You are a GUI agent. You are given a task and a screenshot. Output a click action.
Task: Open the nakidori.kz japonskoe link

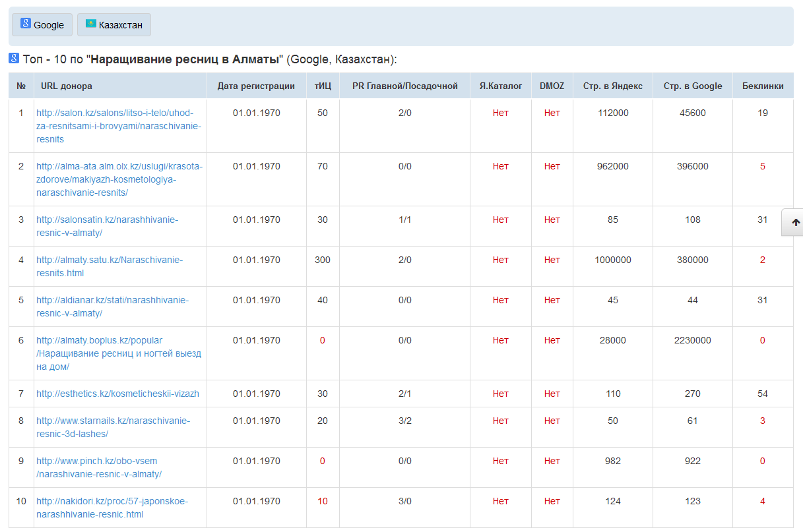[x=112, y=508]
